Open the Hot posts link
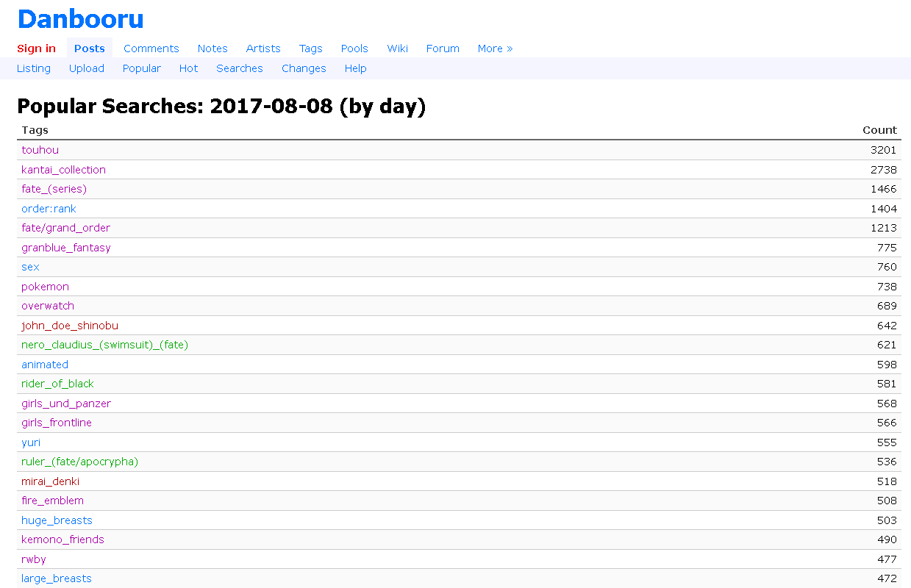This screenshot has width=911, height=588. 188,68
